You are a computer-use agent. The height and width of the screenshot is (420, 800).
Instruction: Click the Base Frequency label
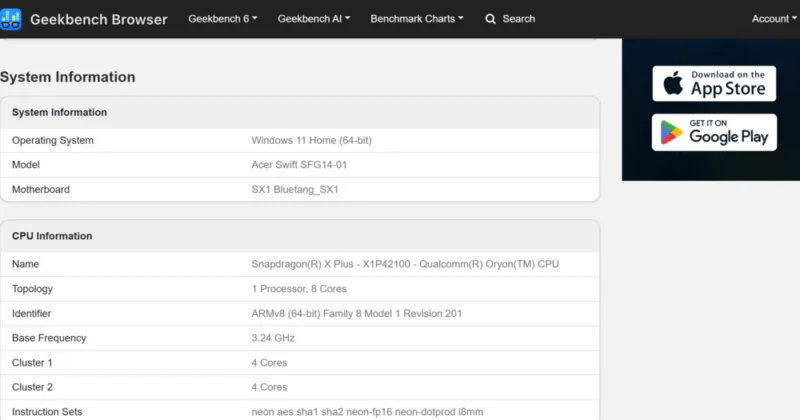tap(49, 338)
